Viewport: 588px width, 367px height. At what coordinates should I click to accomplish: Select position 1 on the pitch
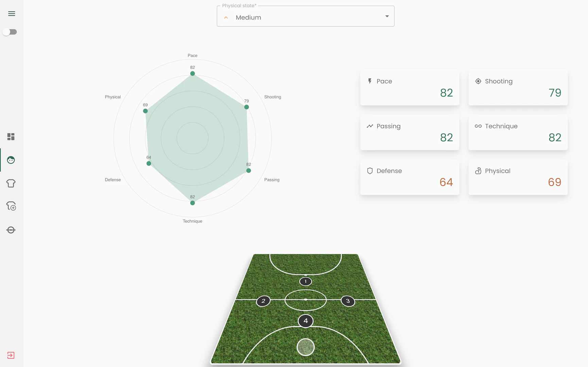point(306,281)
